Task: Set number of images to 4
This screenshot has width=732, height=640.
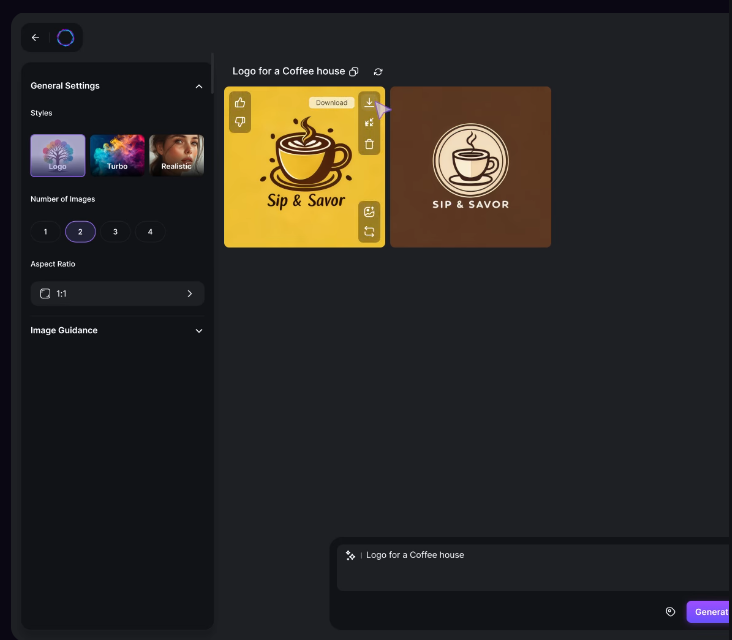Action: coord(150,232)
